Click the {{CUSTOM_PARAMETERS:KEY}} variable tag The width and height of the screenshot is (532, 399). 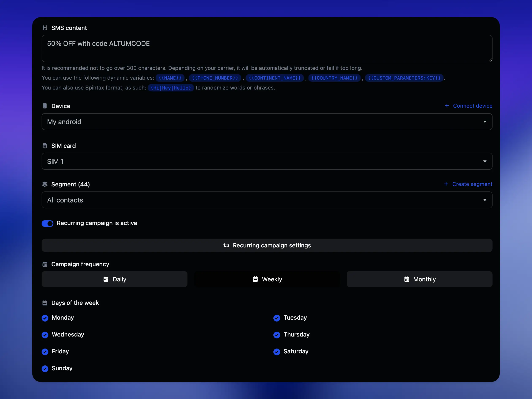click(x=404, y=78)
